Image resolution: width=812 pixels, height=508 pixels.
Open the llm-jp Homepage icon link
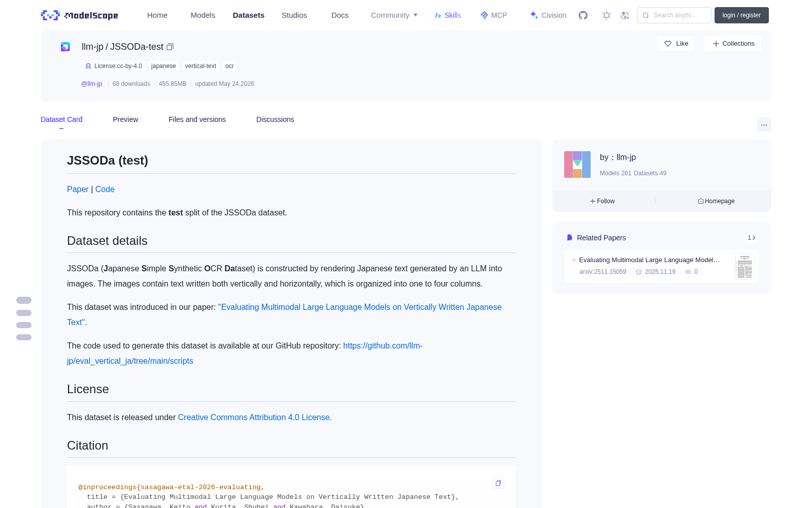pyautogui.click(x=716, y=201)
